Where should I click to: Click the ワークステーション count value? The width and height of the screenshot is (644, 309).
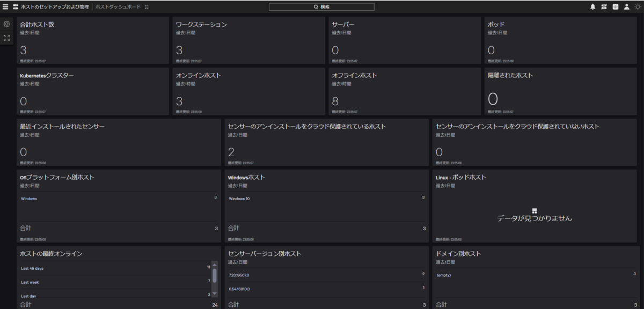(x=179, y=50)
